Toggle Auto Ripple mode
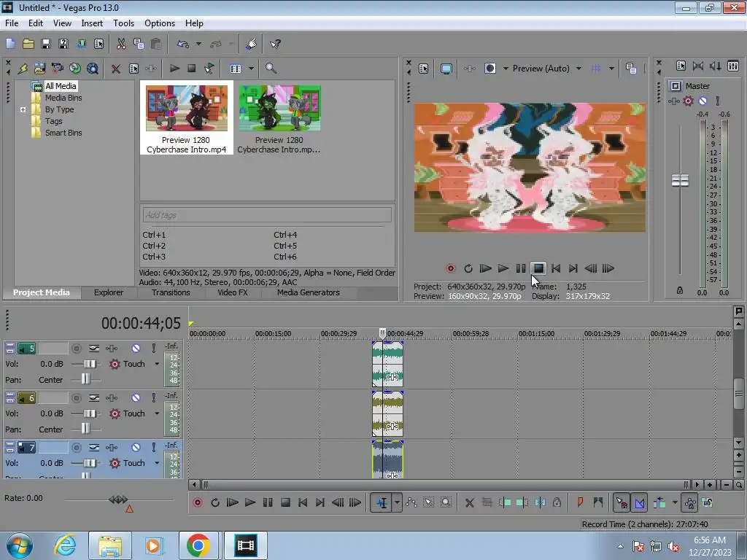 point(659,503)
